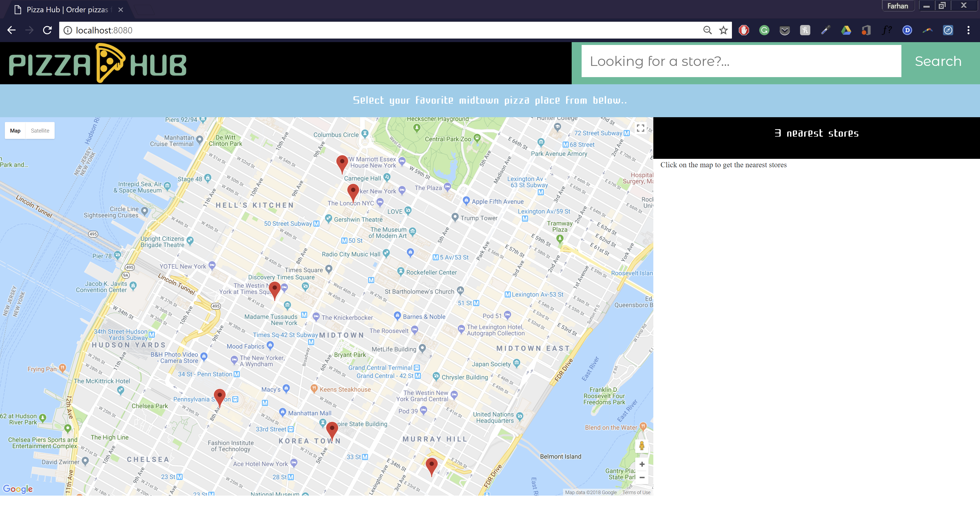Click red store marker near Carnegie Hall
This screenshot has width=980, height=526.
(x=342, y=163)
